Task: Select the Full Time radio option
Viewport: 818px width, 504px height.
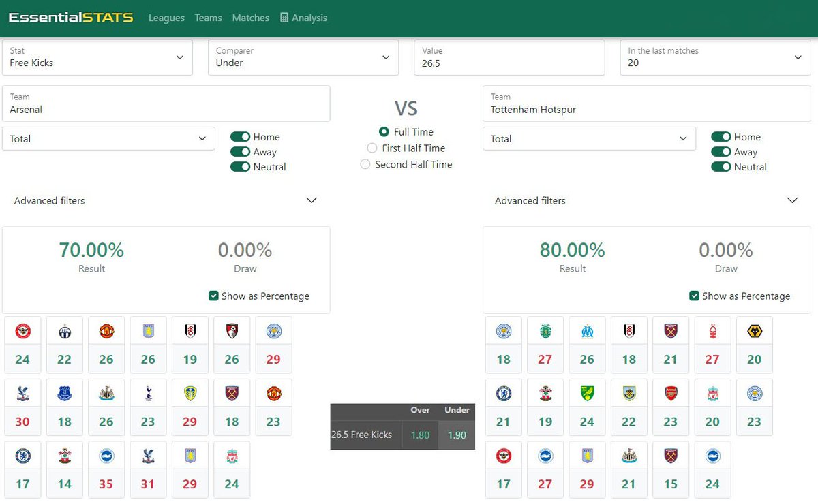Action: click(384, 132)
